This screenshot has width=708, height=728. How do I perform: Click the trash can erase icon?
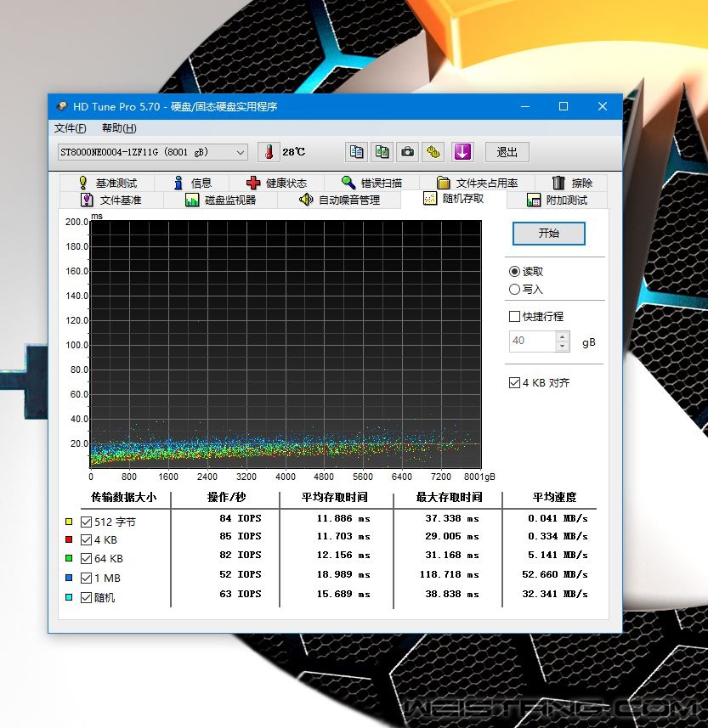tap(558, 183)
